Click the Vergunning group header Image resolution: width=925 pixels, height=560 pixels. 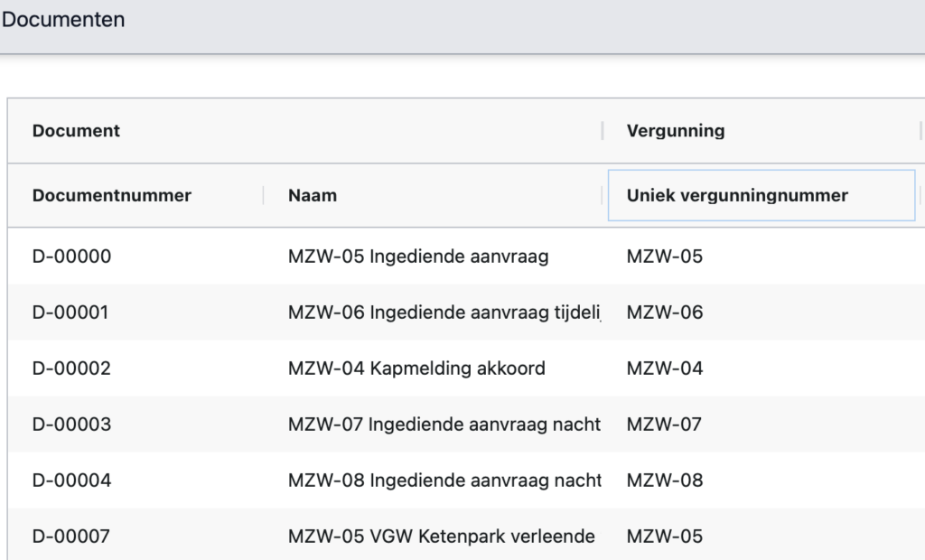click(x=676, y=131)
